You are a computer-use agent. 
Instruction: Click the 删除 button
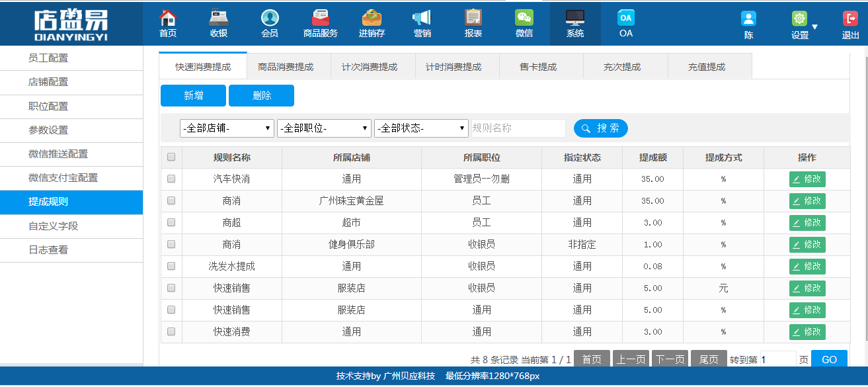(x=261, y=95)
